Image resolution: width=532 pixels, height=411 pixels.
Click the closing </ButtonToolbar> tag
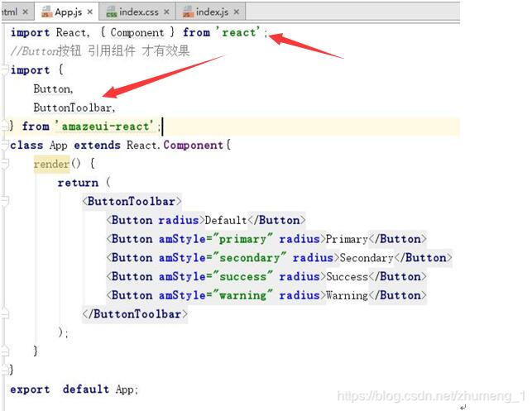click(135, 313)
